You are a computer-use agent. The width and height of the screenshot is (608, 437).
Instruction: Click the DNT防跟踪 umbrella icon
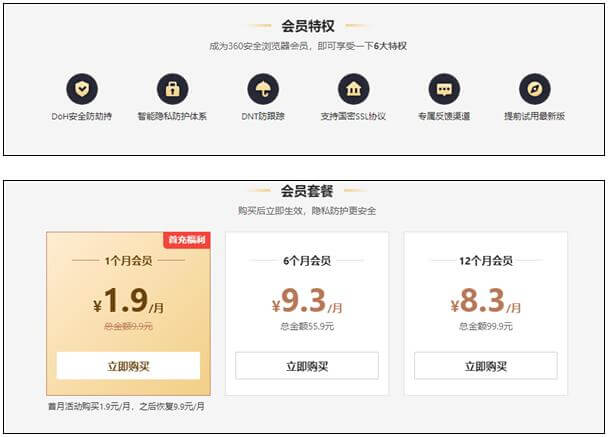263,89
